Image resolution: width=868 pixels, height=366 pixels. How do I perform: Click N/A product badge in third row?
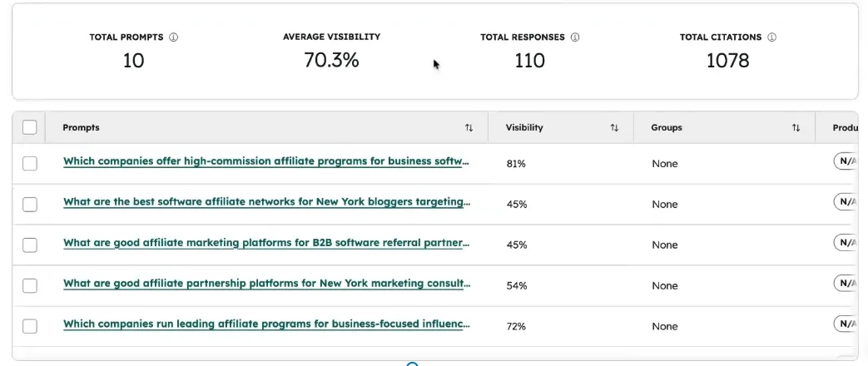[x=846, y=243]
